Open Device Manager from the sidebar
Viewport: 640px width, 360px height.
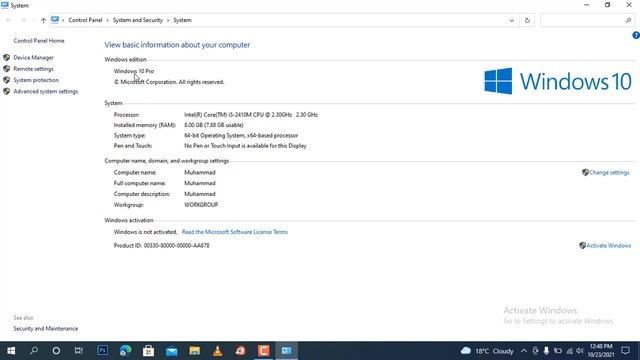pyautogui.click(x=33, y=58)
